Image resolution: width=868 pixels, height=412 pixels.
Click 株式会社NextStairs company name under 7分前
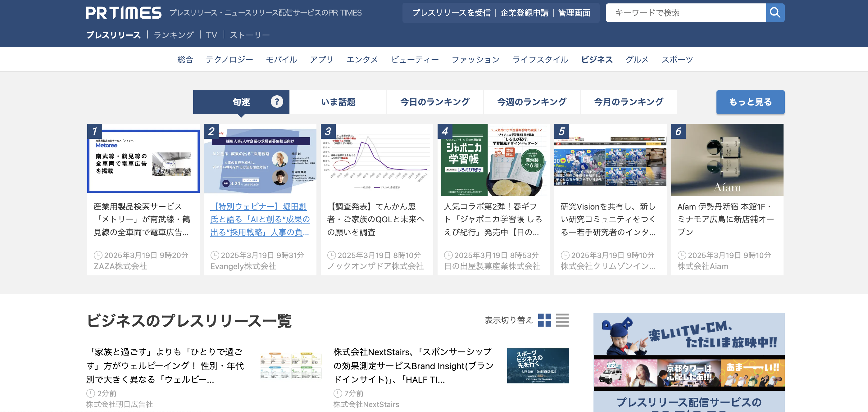point(366,404)
